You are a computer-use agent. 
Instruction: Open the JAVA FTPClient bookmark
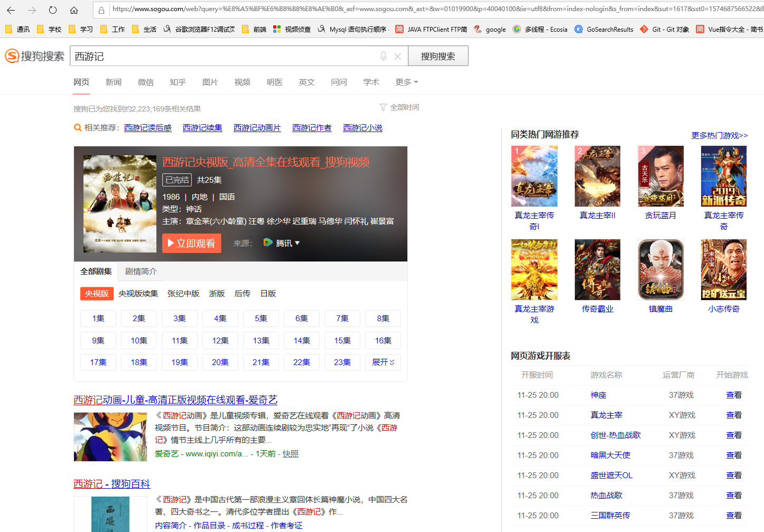[x=431, y=29]
